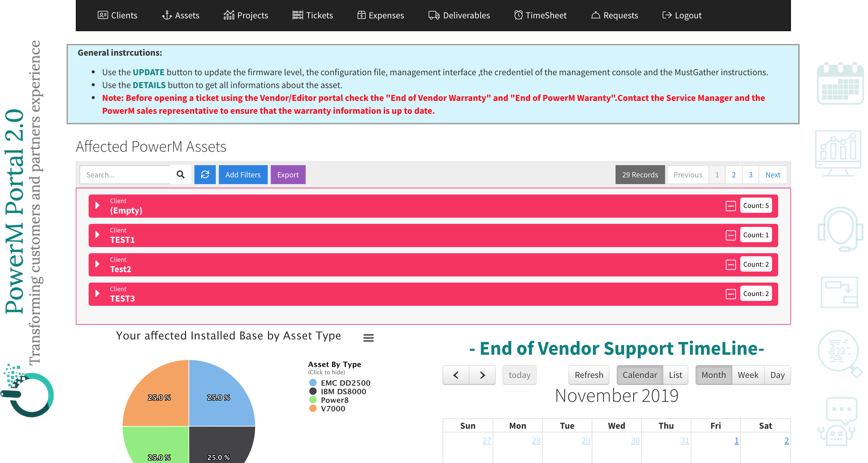868x463 pixels.
Task: Click the blue refresh icon button
Action: pos(205,174)
